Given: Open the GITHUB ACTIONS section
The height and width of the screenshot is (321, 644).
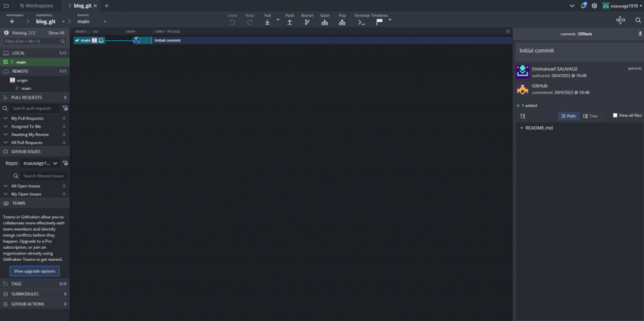Looking at the screenshot, I should (35, 304).
